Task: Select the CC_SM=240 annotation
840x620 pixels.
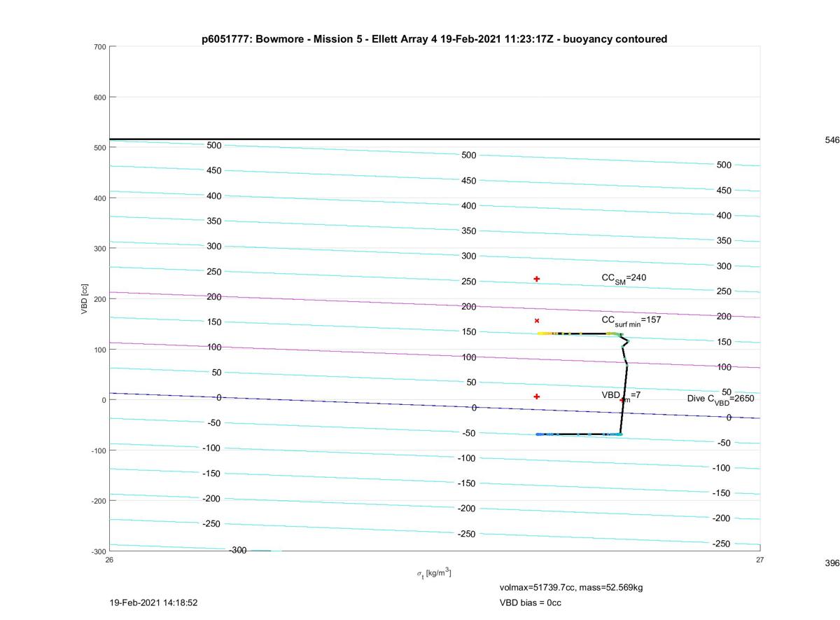Action: (624, 279)
